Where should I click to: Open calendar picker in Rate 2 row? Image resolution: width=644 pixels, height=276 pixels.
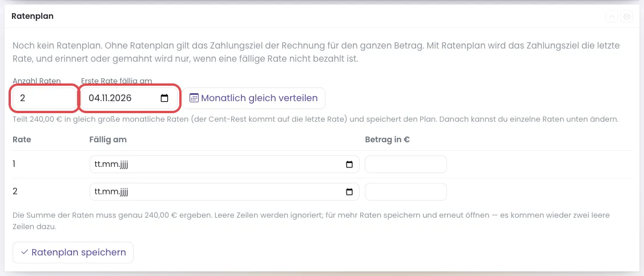click(349, 191)
